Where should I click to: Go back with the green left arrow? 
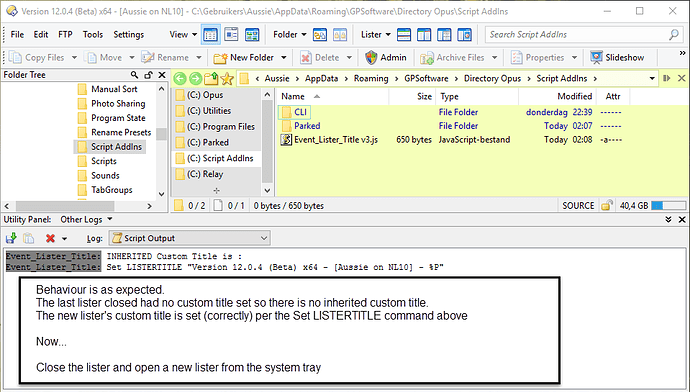[x=180, y=78]
